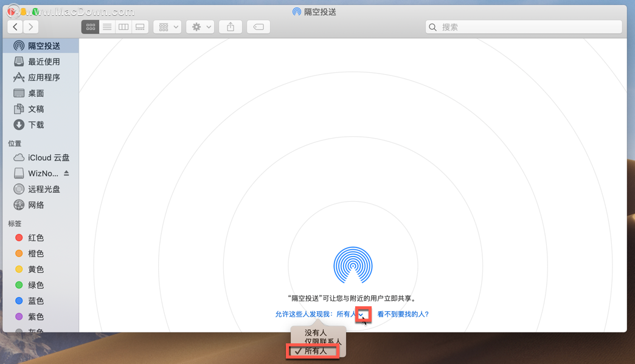
Task: Click the edit tags toolbar button
Action: pyautogui.click(x=259, y=27)
